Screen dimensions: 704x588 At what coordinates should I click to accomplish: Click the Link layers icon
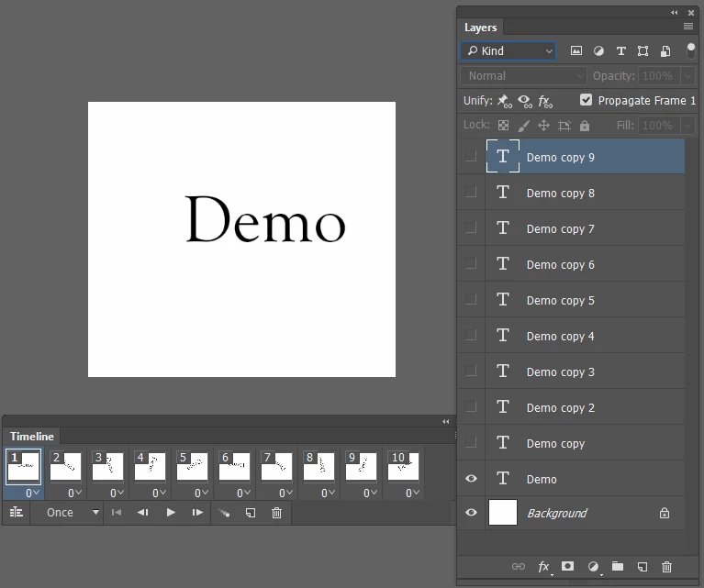click(518, 567)
